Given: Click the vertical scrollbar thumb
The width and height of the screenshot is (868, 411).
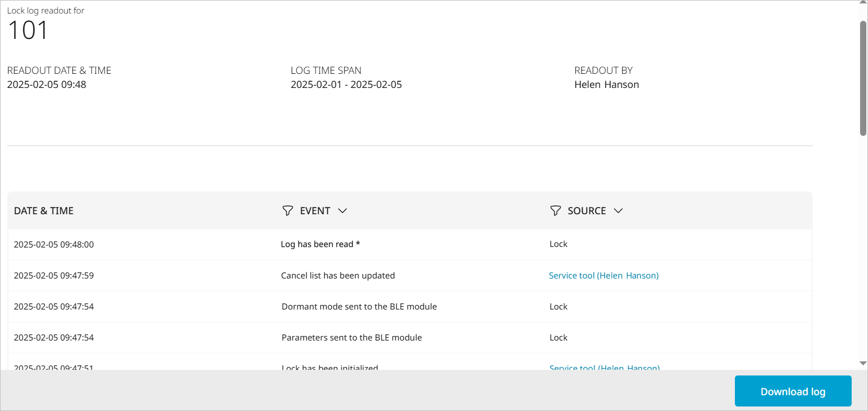Looking at the screenshot, I should (863, 78).
